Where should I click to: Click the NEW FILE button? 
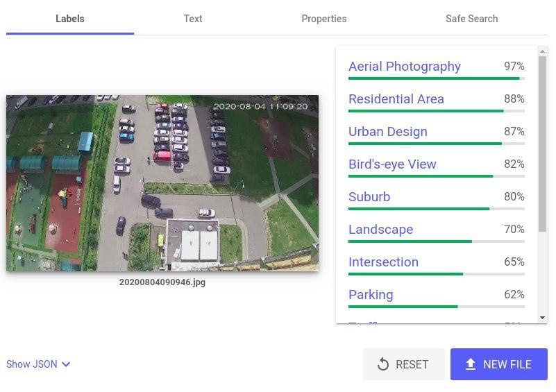point(499,364)
